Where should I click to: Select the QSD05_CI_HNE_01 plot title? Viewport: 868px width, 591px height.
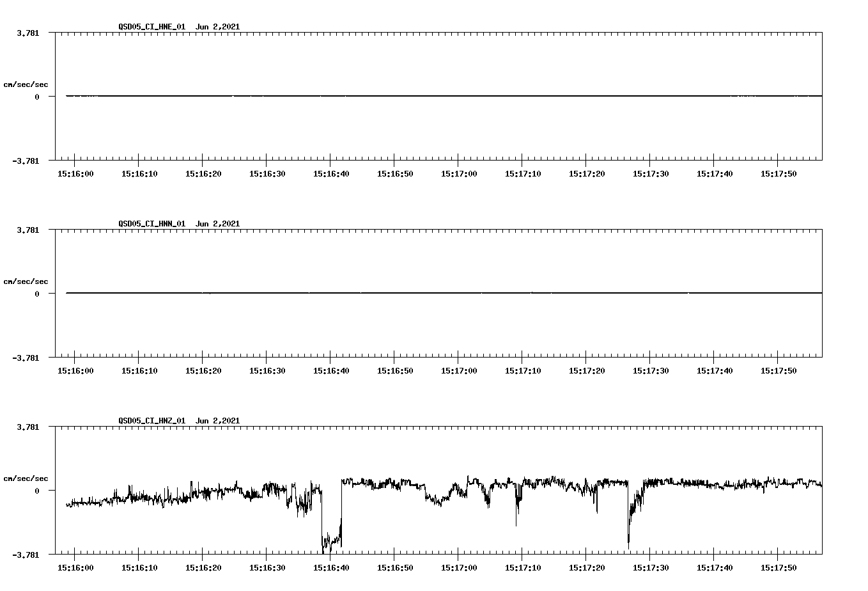[152, 27]
